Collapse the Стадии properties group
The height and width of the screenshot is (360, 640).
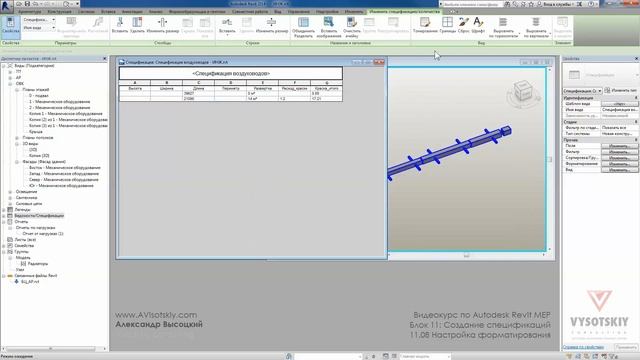tap(636, 122)
